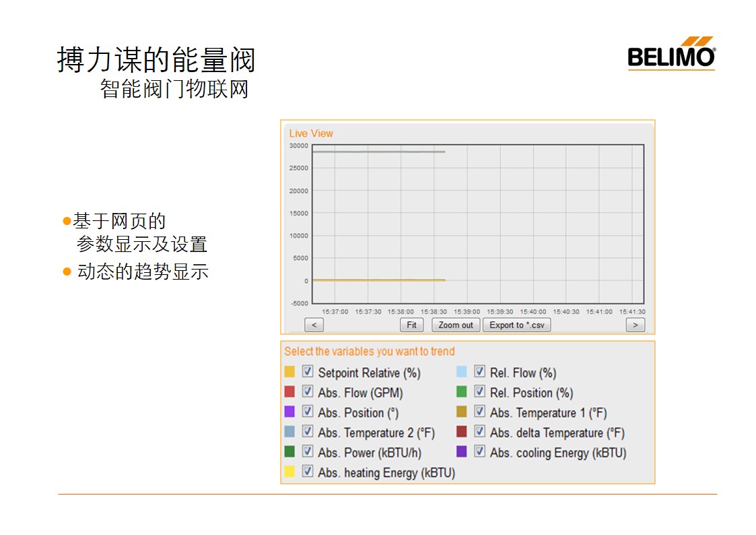Uncheck Abs. Temperature 2 (°F) checkbox
Screen dimensions: 756x535
(308, 431)
